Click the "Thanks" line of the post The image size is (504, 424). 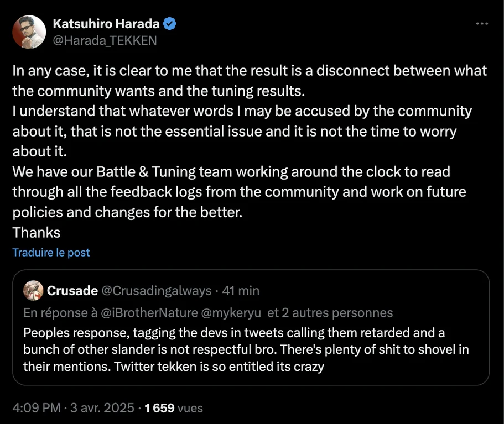coord(37,232)
